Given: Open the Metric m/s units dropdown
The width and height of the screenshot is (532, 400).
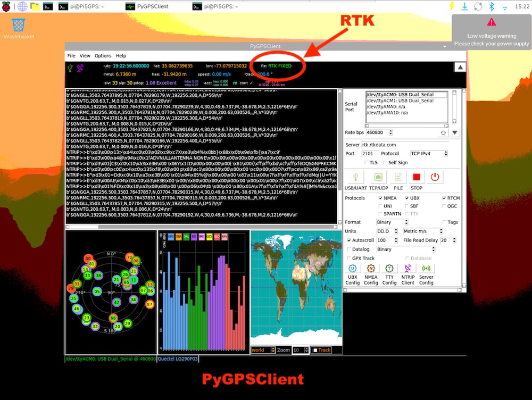Looking at the screenshot, I should [441, 231].
